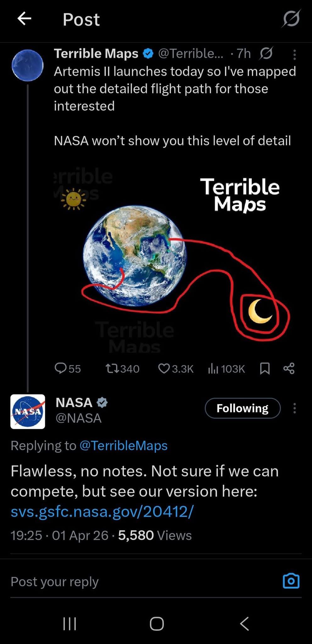Open more options for the NASA reply
This screenshot has height=644, width=312.
pyautogui.click(x=294, y=408)
